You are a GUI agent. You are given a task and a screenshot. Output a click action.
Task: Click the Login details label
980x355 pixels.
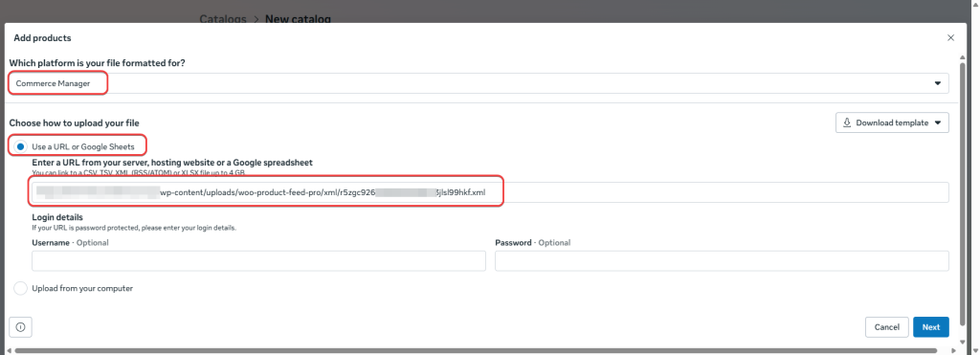pyautogui.click(x=57, y=217)
